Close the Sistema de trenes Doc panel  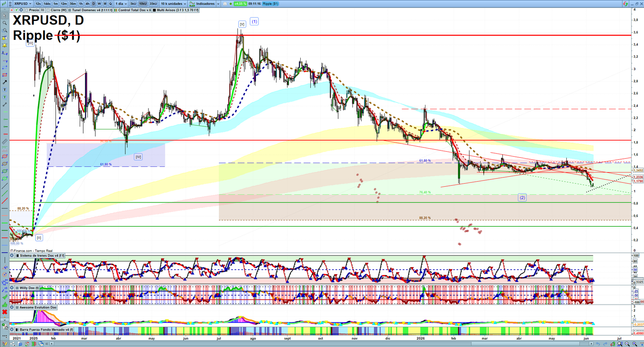12,256
